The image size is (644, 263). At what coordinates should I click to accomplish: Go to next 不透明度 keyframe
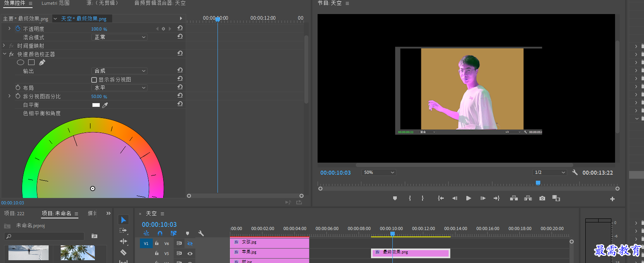coord(170,29)
